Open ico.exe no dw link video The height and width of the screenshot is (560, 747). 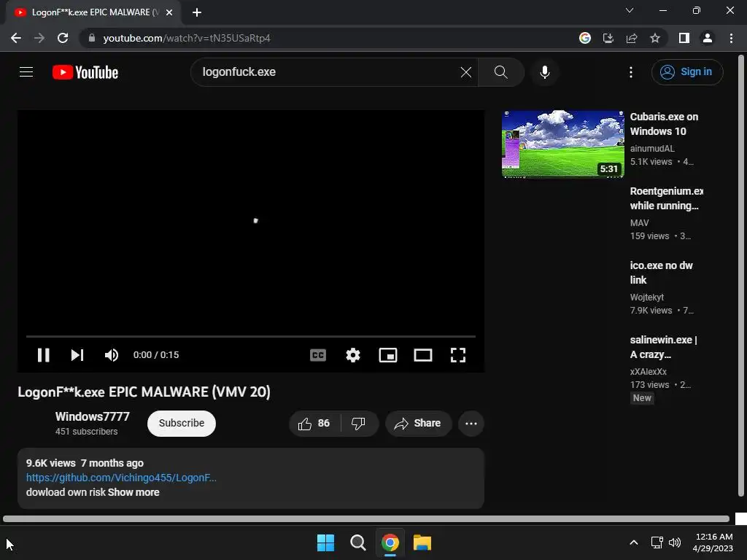click(661, 273)
